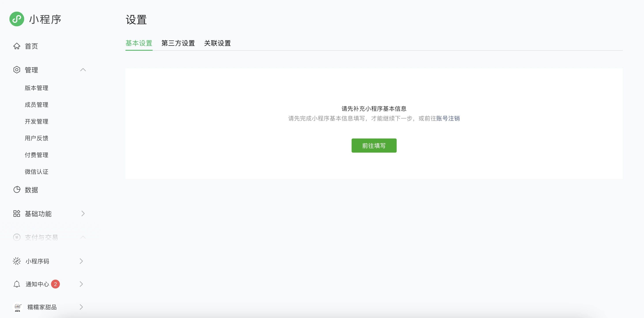
Task: Click the red notification badge showing 2
Action: tap(55, 284)
